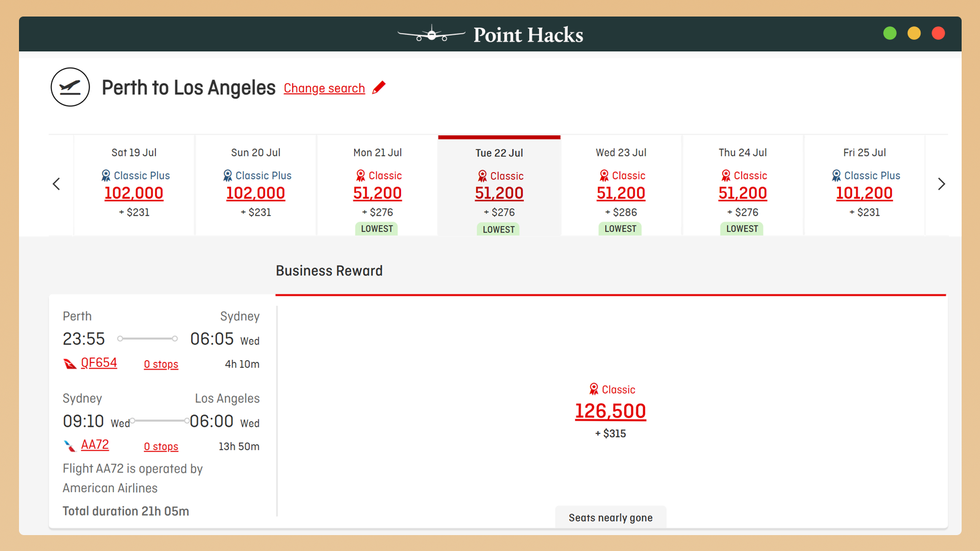This screenshot has height=551, width=980.
Task: Click the yellow window control dot
Action: tap(914, 33)
